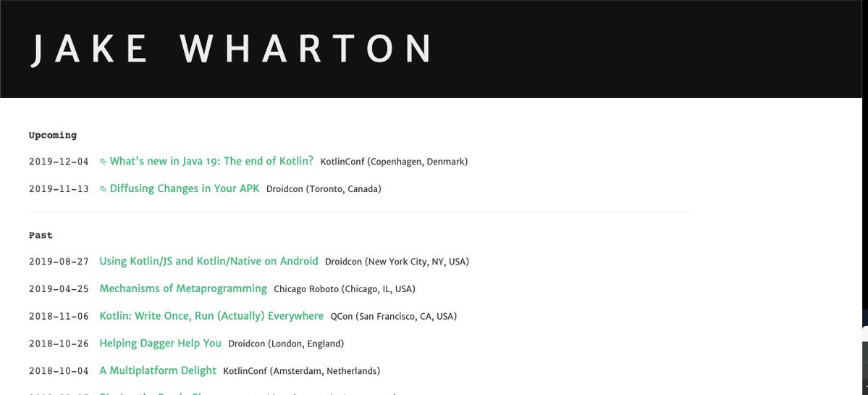Open Kotlin: Write Once, Run (Actually) Everywhere
Screen dimensions: 868x395
tap(211, 316)
